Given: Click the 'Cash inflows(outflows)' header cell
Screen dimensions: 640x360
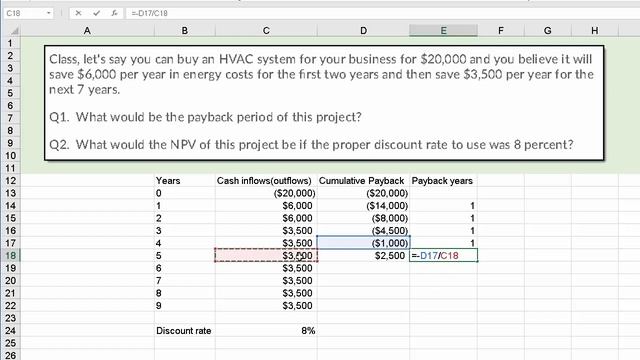Looking at the screenshot, I should coord(266,180).
